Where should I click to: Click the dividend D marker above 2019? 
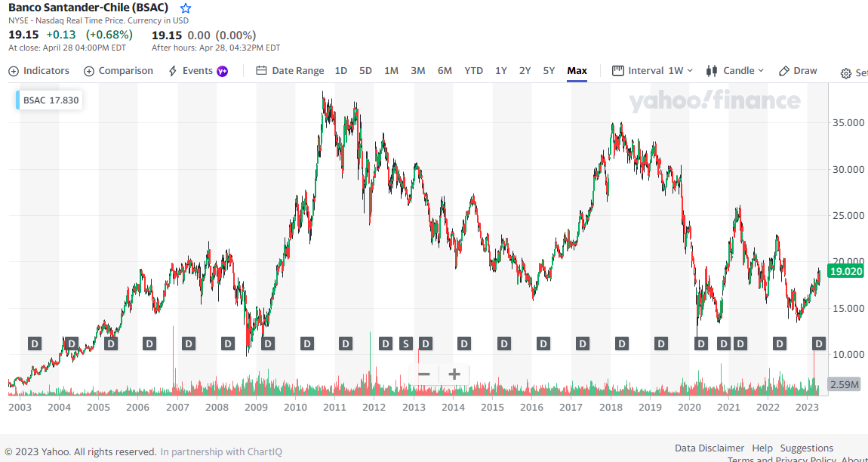tap(661, 343)
